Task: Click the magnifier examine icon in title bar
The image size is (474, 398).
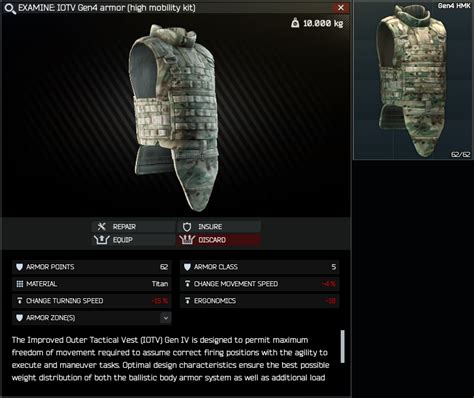Action: [x=9, y=8]
